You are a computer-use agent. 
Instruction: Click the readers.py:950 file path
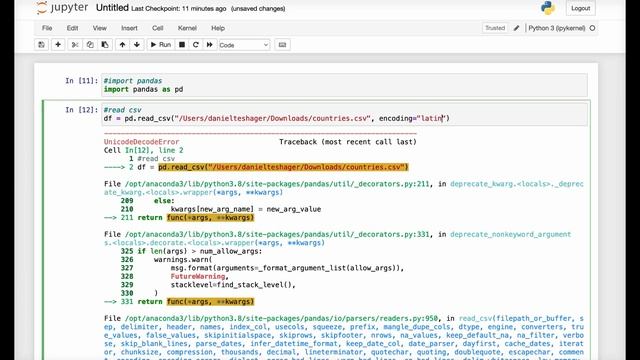coord(282,318)
